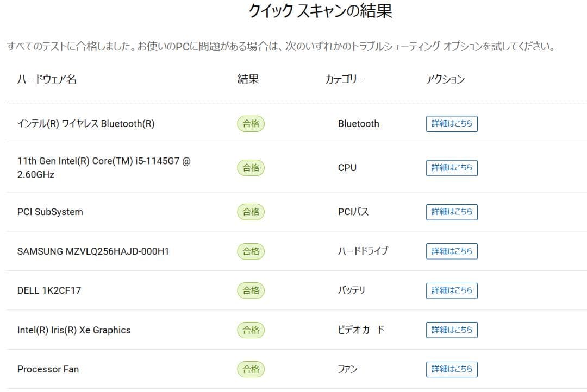
Task: Click the 結果 column header
Action: coord(248,79)
